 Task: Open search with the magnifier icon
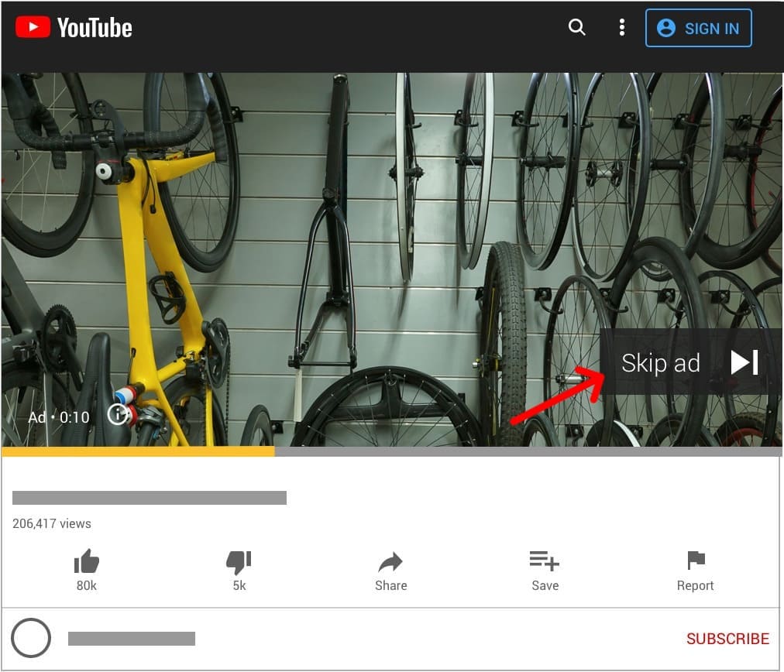[x=576, y=28]
